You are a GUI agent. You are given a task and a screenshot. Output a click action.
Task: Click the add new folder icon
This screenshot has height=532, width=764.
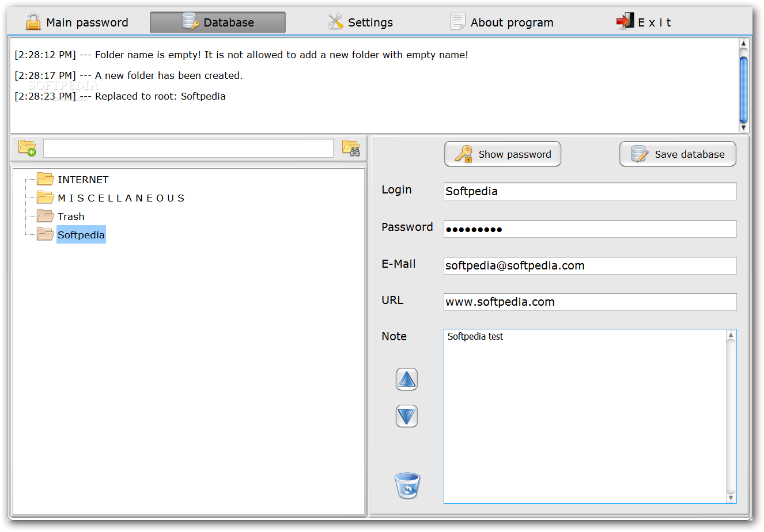click(27, 148)
